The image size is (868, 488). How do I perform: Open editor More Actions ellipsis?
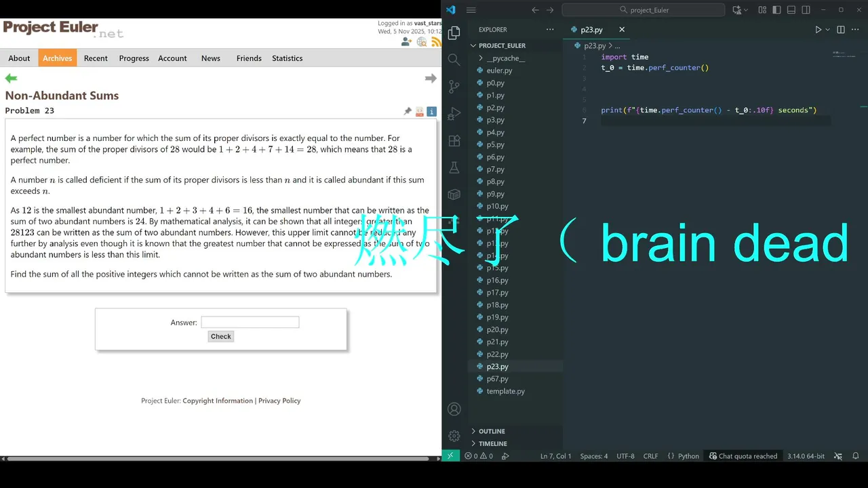coord(854,30)
